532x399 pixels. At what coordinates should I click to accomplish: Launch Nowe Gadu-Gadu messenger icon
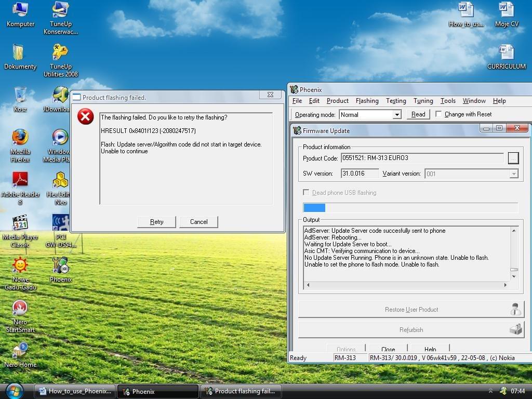20,273
